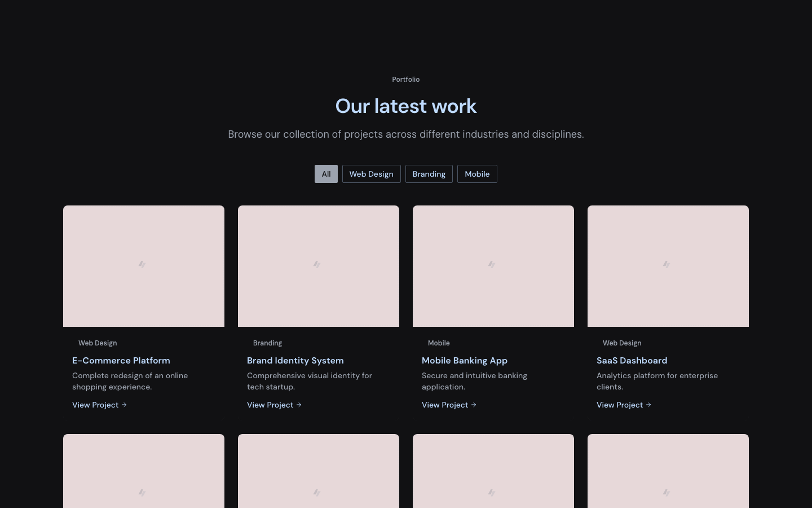Click the Mobile Banking App thumbnail image

click(x=493, y=266)
